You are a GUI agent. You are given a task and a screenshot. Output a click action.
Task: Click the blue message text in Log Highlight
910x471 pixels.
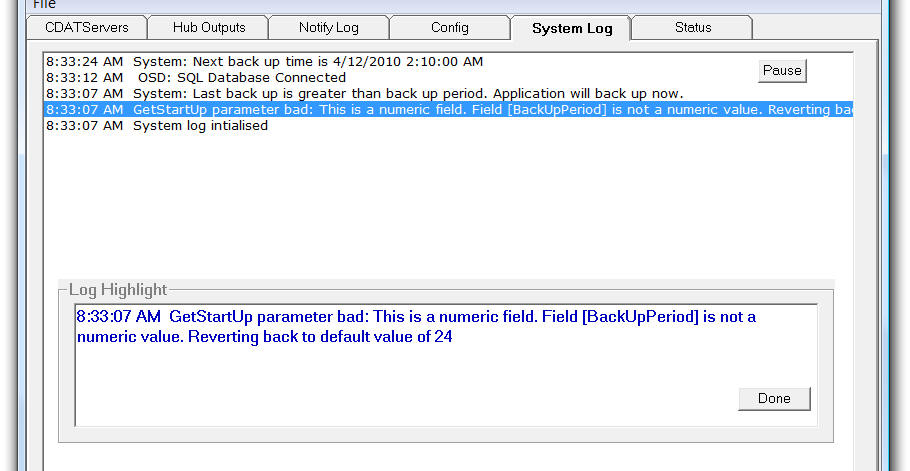tap(416, 327)
